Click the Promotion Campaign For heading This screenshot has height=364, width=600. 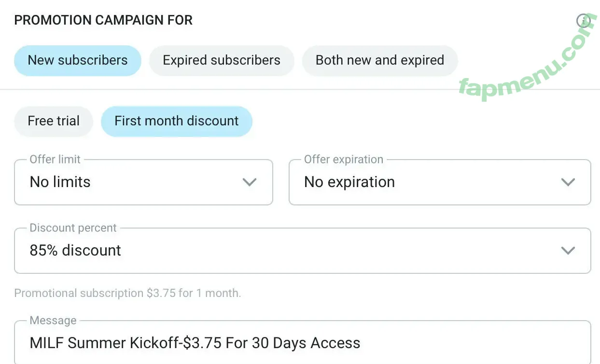click(103, 20)
